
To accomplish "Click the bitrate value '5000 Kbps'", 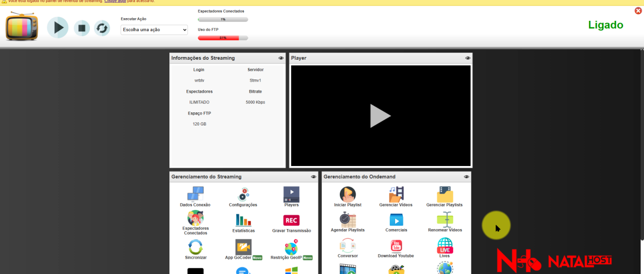I will click(255, 102).
